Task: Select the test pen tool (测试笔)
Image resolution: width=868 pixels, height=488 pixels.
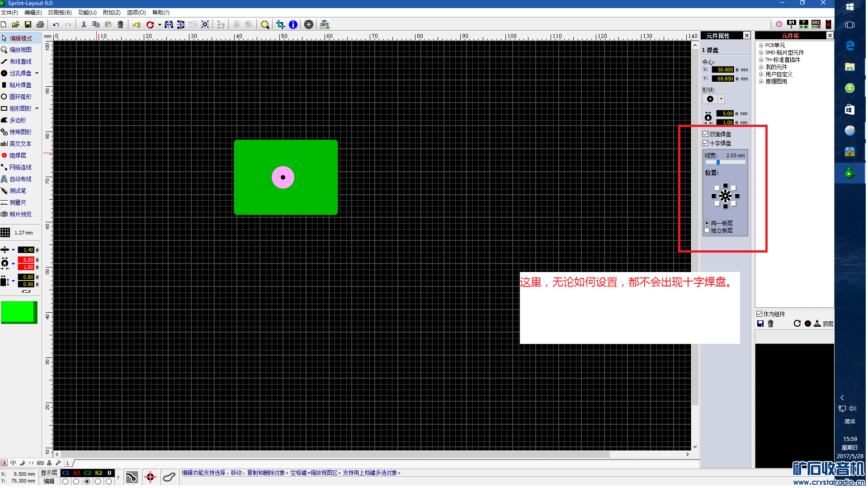Action: coord(18,191)
